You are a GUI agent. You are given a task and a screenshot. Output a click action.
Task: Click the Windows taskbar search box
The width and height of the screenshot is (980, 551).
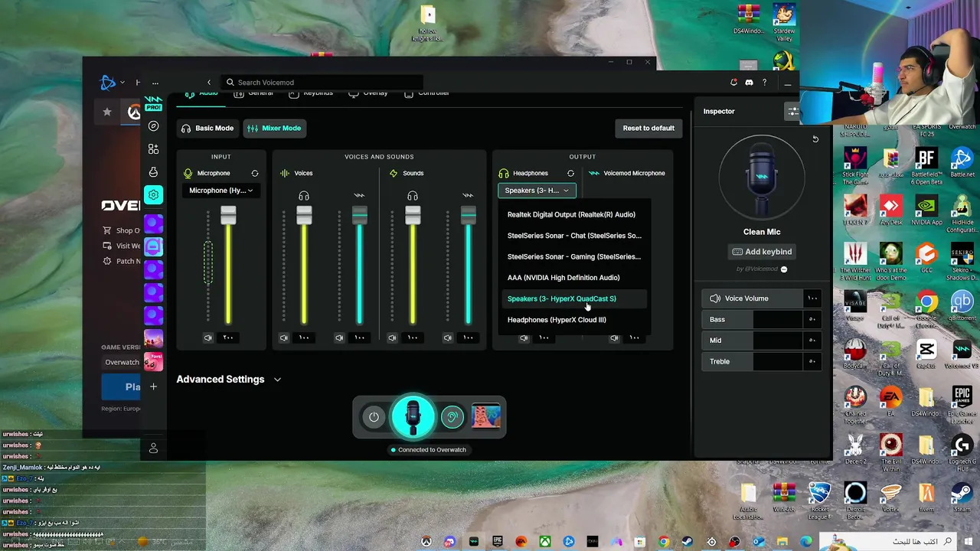point(888,542)
